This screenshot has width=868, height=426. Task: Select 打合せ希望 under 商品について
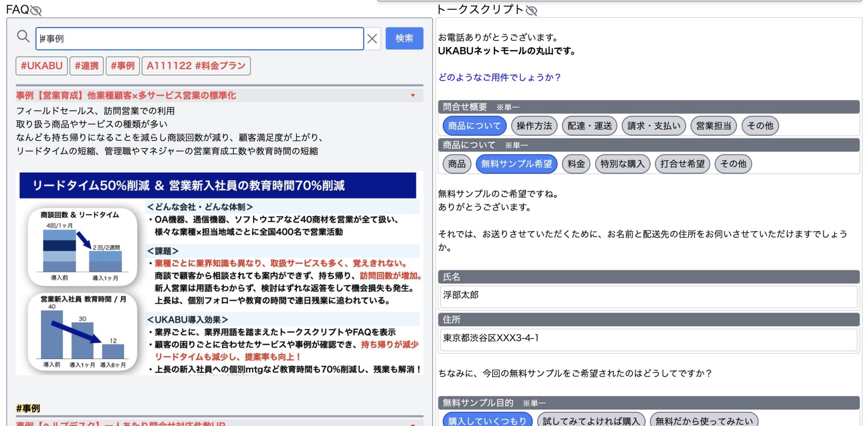[682, 164]
